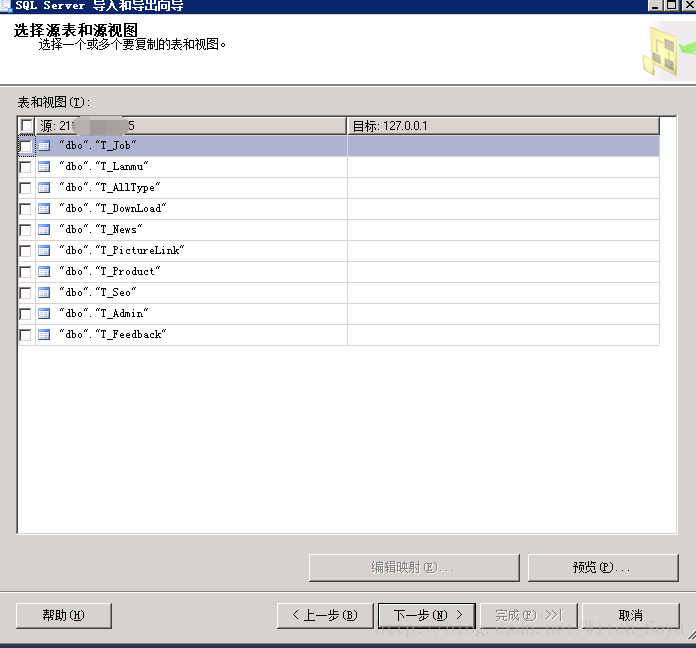Check the T_News table checkbox
The image size is (696, 648).
click(x=25, y=230)
